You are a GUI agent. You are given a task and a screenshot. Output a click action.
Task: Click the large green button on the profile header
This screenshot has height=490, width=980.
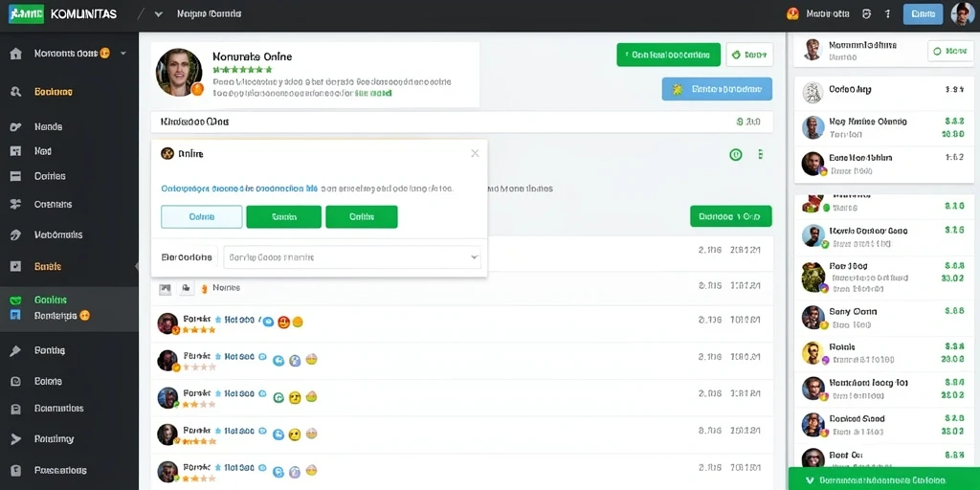pos(668,55)
